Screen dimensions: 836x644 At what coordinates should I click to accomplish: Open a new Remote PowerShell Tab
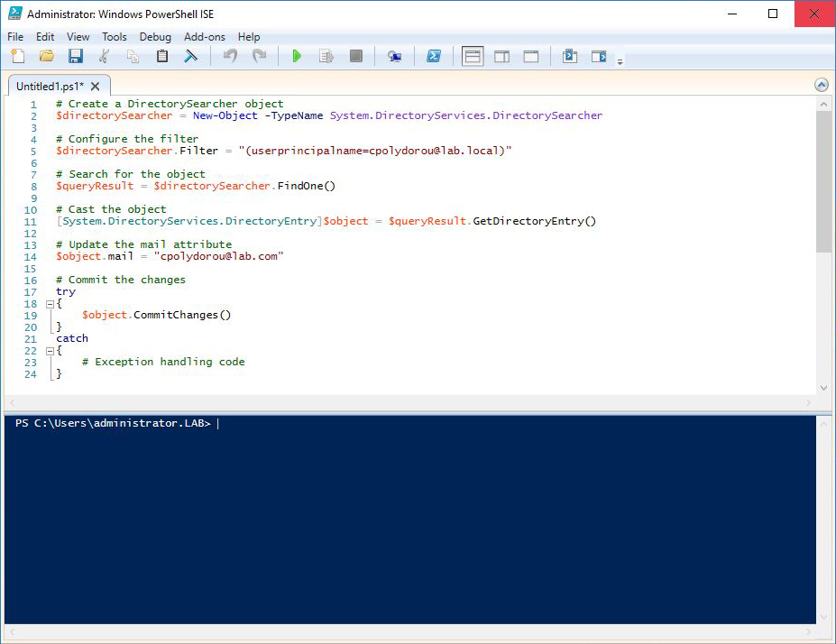395,55
